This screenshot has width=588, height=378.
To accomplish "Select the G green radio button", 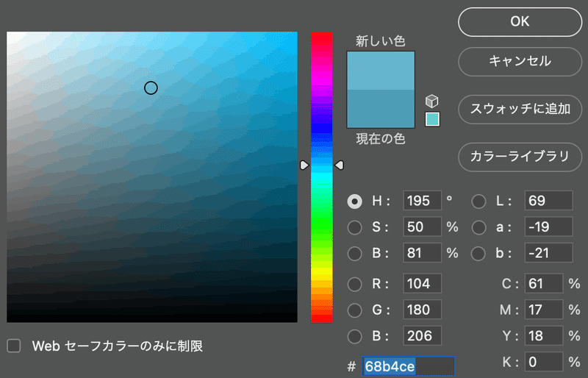I will [x=355, y=310].
